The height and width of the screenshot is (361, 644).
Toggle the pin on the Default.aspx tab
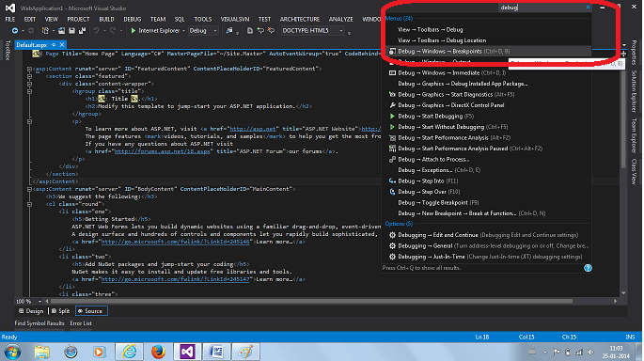tap(54, 45)
